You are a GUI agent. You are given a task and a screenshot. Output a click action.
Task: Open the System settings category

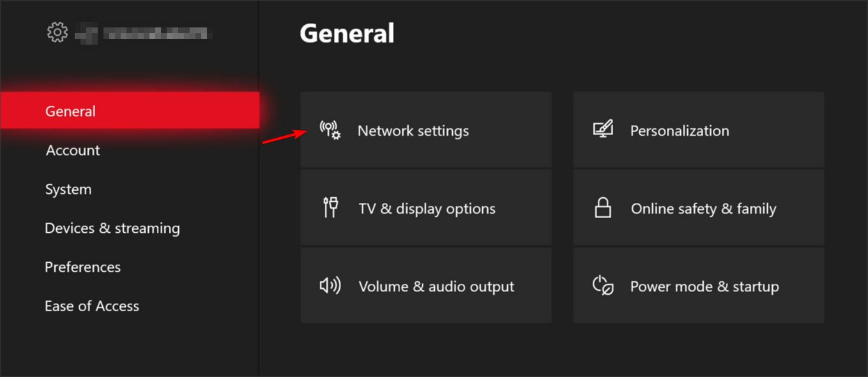pos(68,189)
